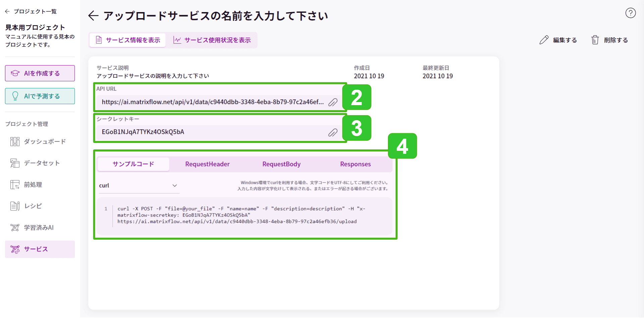Click the 見本用プロジェクト project name
Image resolution: width=644 pixels, height=318 pixels.
point(35,28)
